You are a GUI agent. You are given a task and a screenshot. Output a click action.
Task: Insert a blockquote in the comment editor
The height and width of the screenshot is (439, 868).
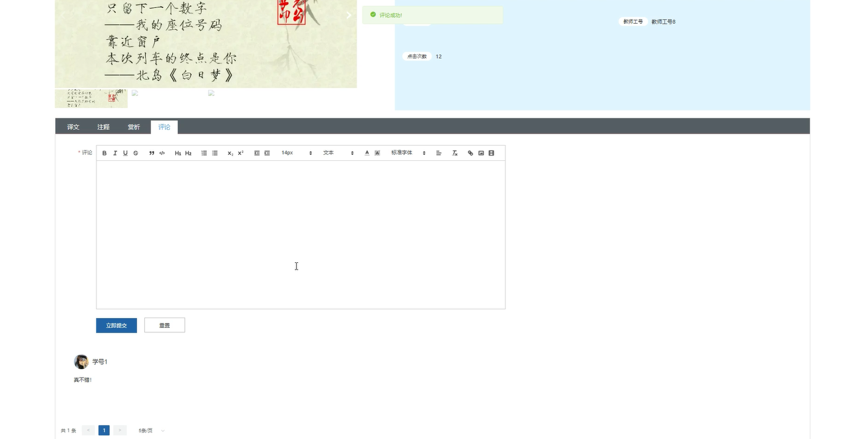pos(151,152)
